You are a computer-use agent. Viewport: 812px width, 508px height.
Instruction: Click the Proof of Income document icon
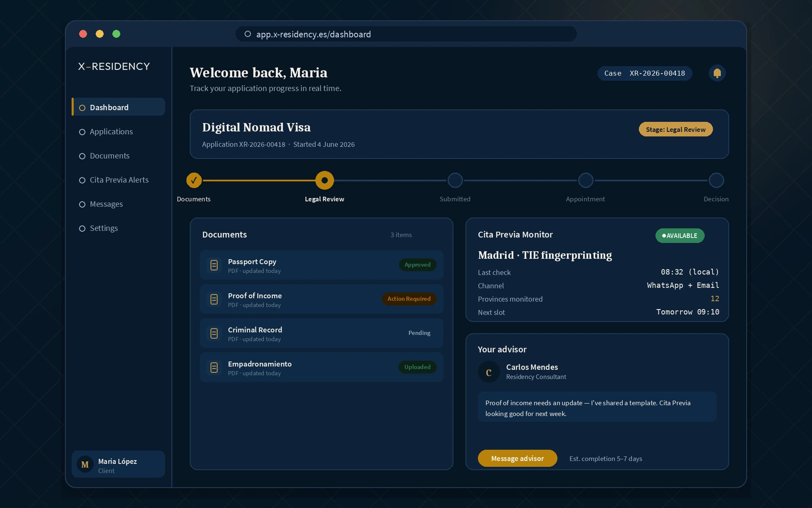click(x=214, y=299)
